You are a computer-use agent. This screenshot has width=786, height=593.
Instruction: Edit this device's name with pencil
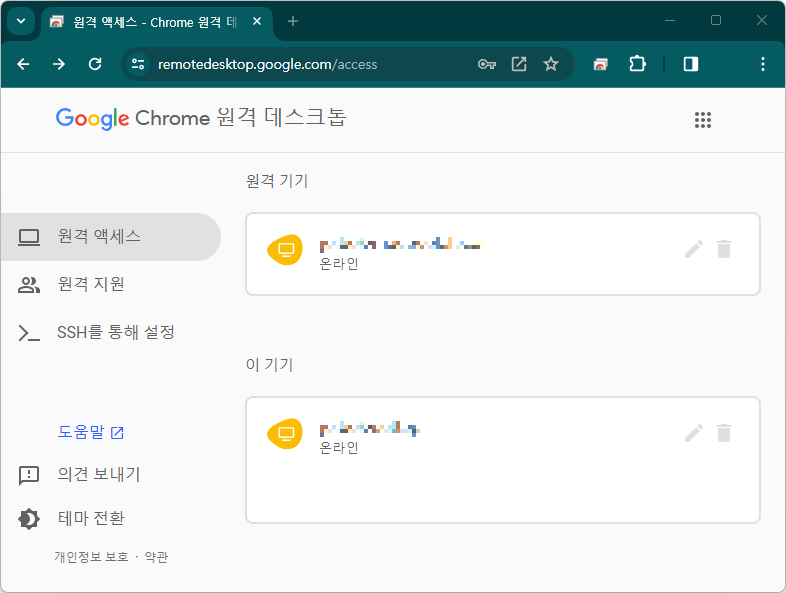pyautogui.click(x=694, y=433)
